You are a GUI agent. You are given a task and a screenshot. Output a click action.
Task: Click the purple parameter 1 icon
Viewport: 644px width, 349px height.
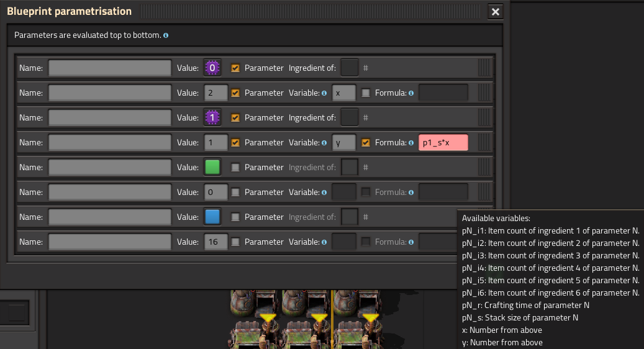[x=213, y=117]
